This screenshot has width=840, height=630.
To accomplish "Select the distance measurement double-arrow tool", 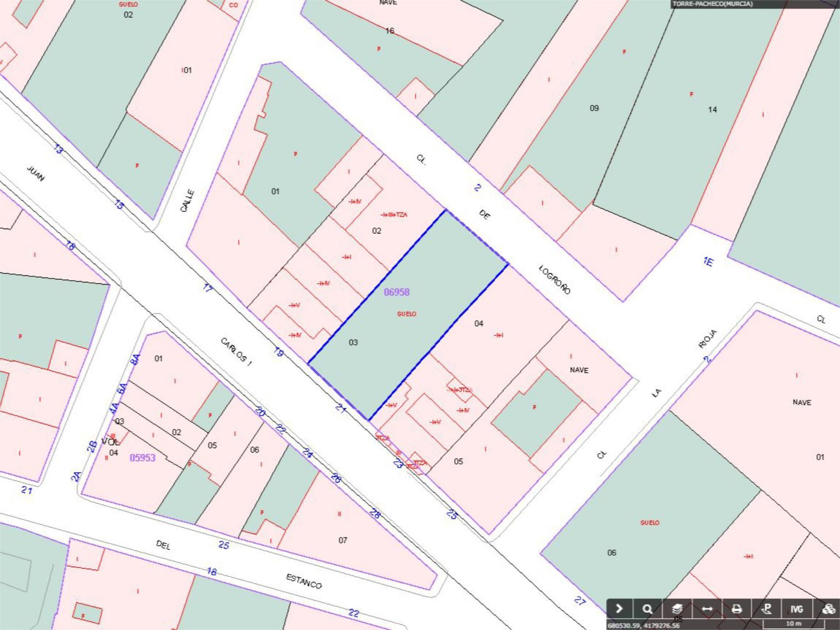I will coord(707,609).
